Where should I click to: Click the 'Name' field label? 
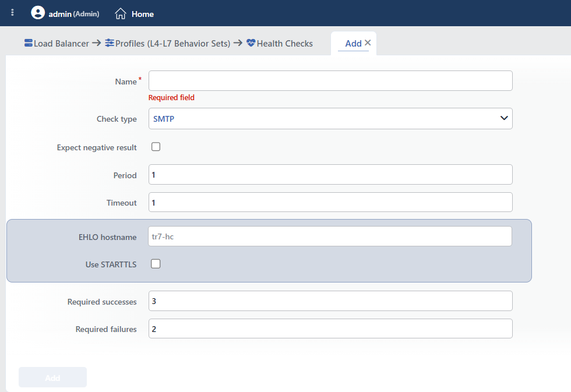click(x=126, y=82)
